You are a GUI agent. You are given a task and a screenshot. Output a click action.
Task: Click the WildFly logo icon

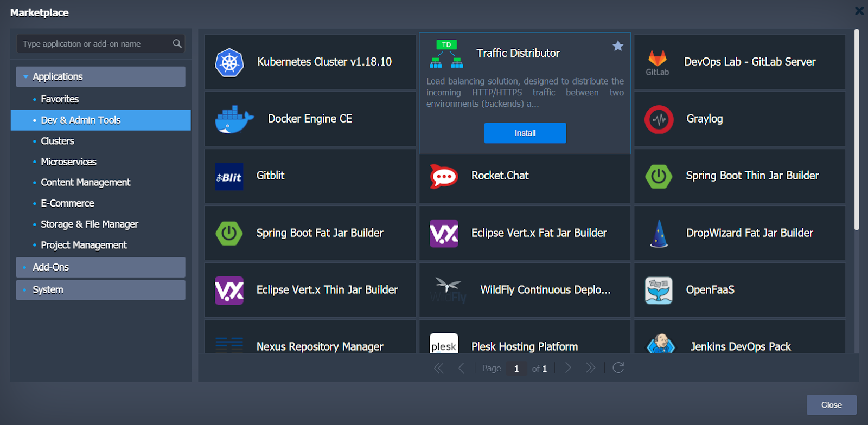(448, 291)
